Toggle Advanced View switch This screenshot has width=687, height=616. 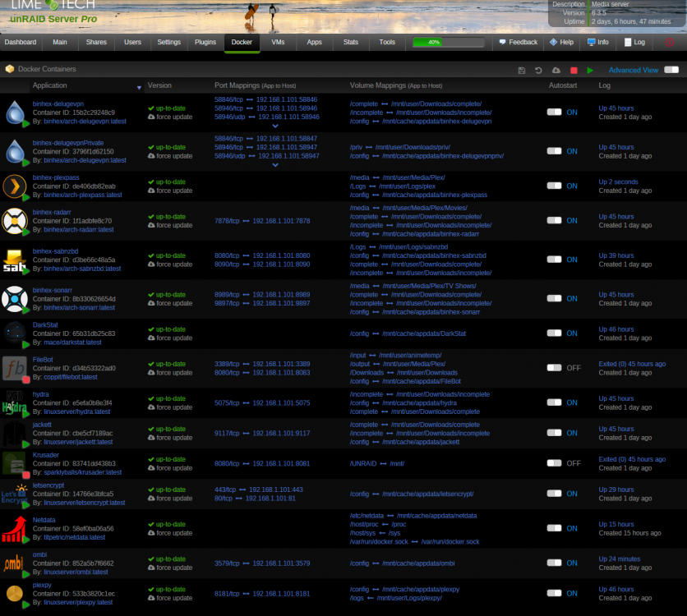tap(671, 70)
